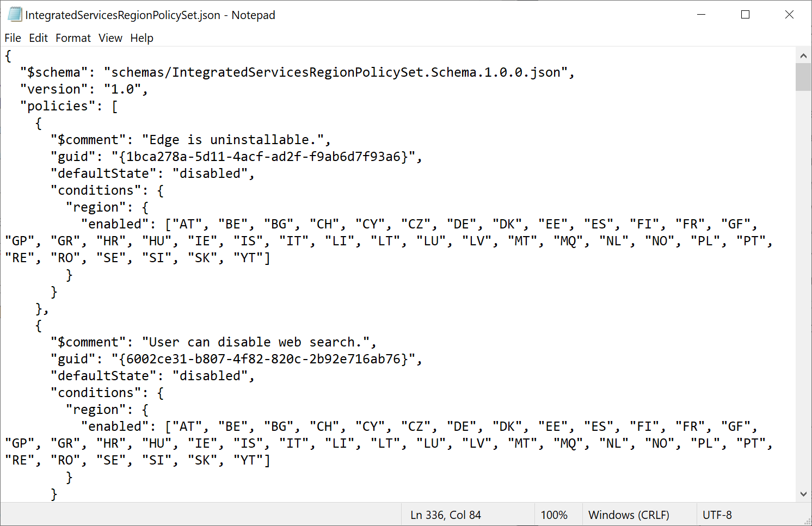Open the View menu
Screen dimensions: 812x526
click(110, 38)
